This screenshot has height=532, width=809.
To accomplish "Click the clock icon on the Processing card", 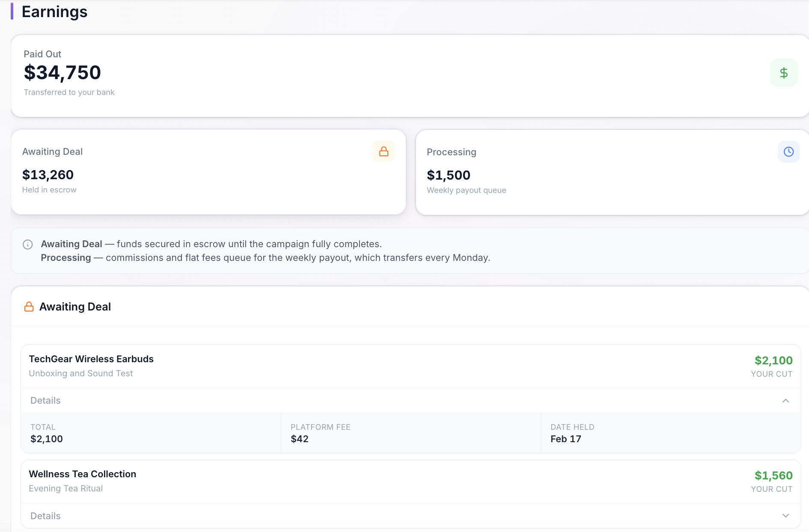I will 788,151.
